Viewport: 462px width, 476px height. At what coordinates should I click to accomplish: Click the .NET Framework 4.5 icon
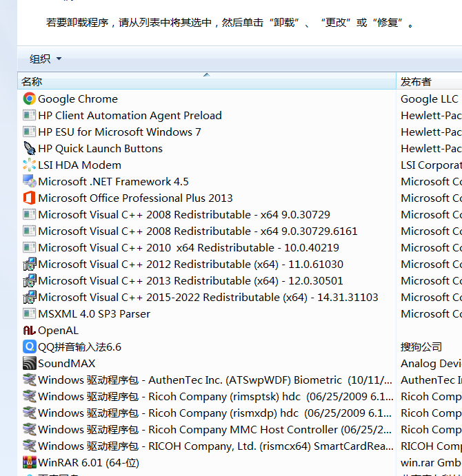click(x=29, y=181)
